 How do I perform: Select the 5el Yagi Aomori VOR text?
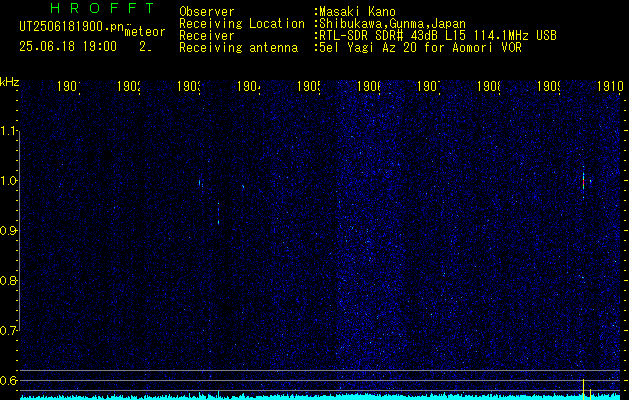[x=420, y=48]
